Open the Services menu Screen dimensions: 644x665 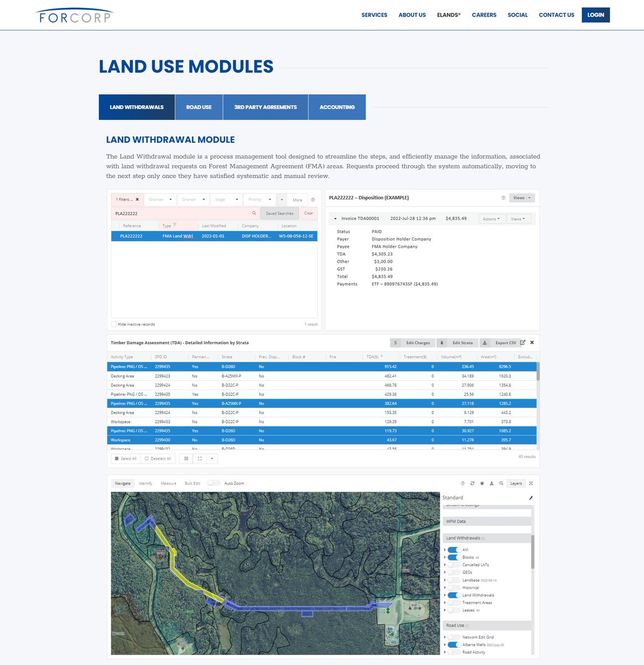pos(374,15)
